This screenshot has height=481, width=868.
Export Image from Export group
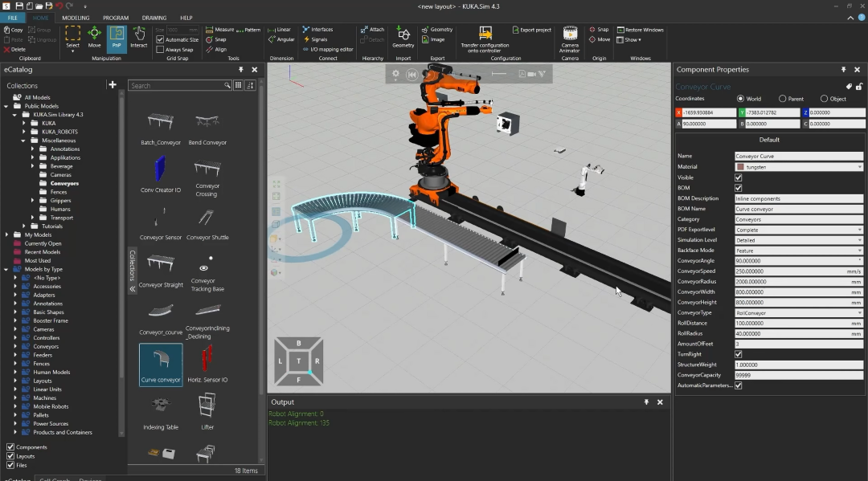pos(433,39)
